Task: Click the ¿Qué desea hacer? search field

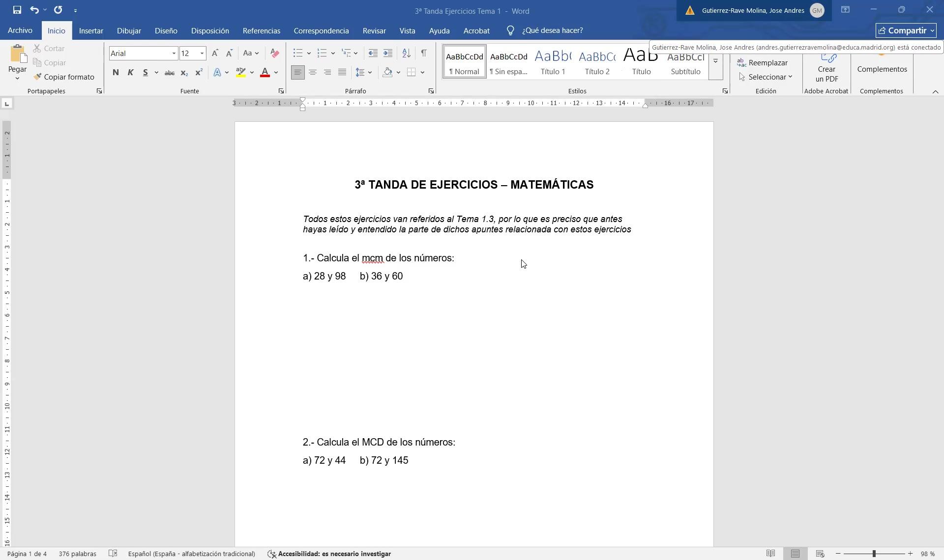Action: pyautogui.click(x=552, y=30)
